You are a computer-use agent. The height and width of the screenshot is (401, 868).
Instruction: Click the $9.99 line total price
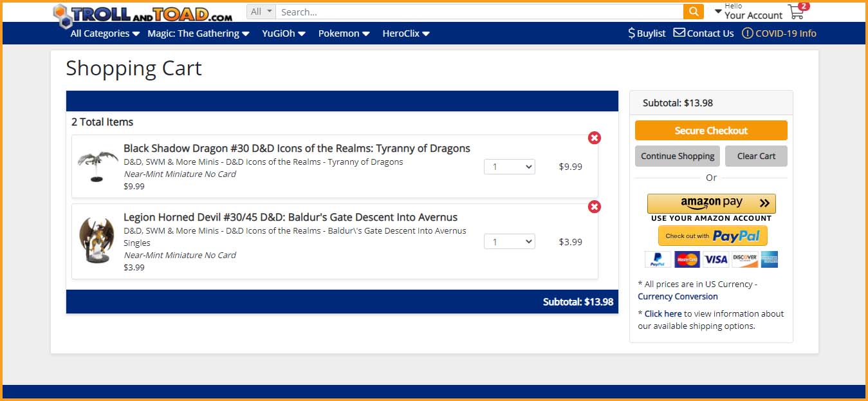[x=570, y=167]
